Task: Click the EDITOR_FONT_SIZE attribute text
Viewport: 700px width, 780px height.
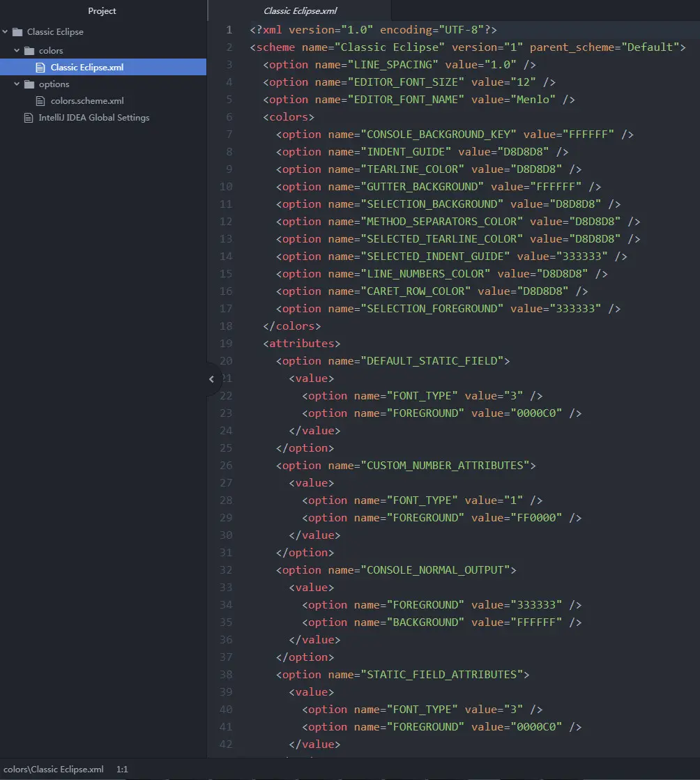Action: 411,82
